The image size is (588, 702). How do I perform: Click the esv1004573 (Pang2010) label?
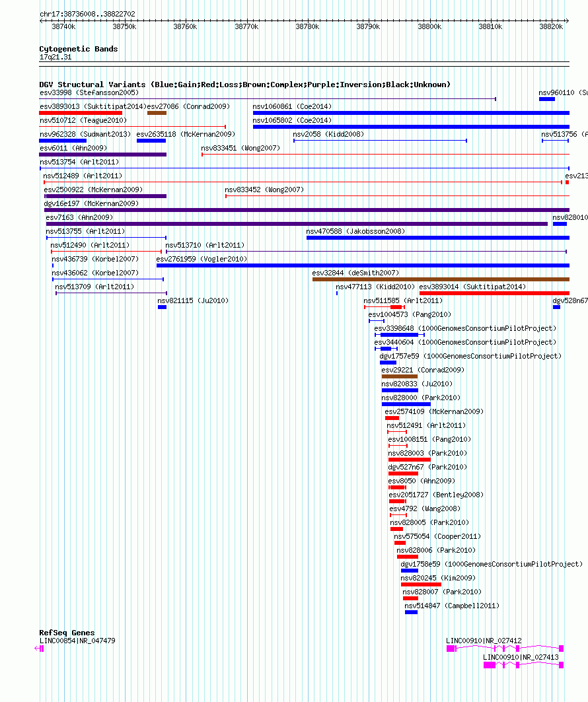click(x=410, y=315)
